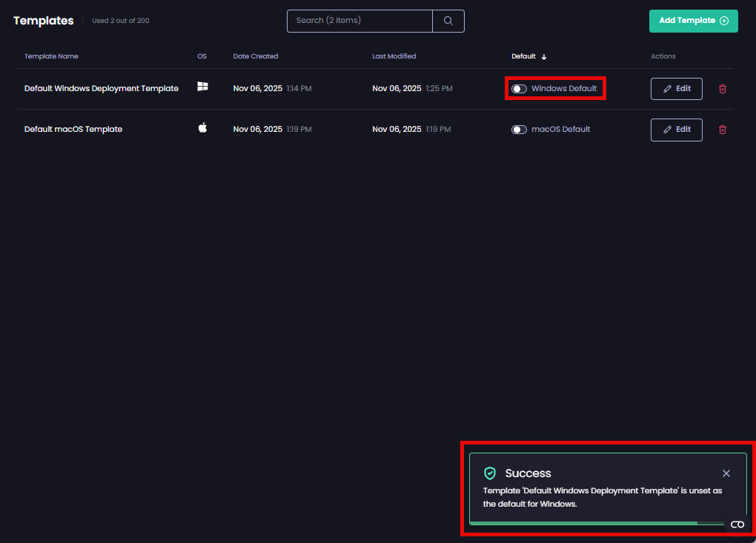Screen dimensions: 756x543
Task: Select the Template Name column header
Action: click(x=51, y=56)
